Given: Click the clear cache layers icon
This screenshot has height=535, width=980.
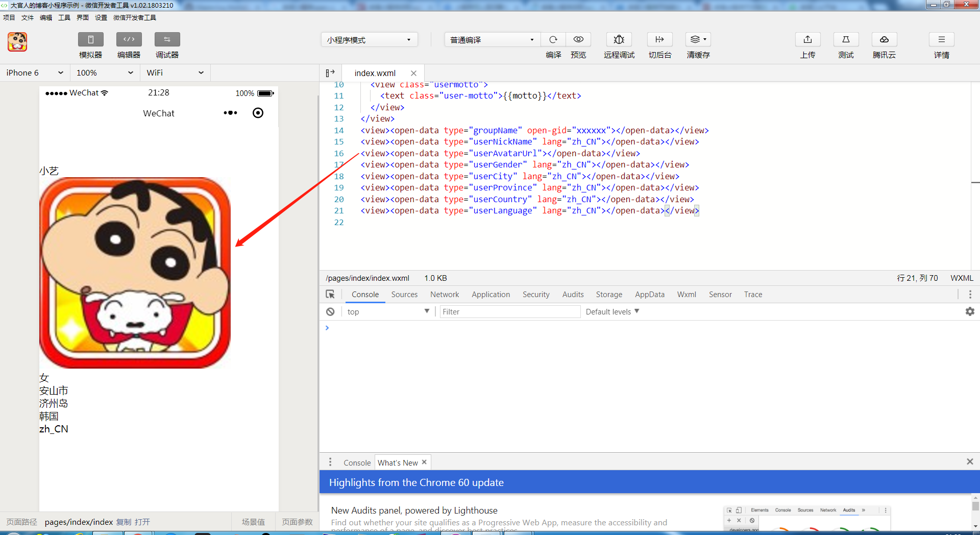Looking at the screenshot, I should tap(695, 39).
